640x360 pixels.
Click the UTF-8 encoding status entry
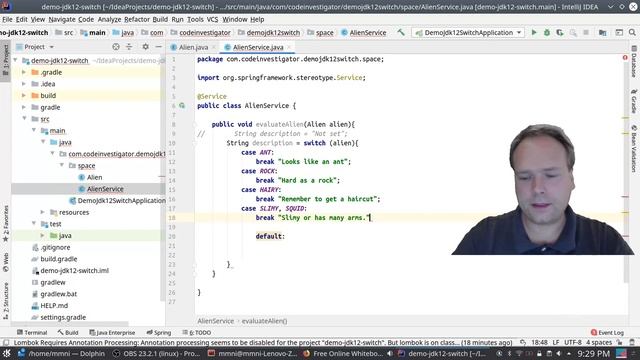pyautogui.click(x=572, y=342)
